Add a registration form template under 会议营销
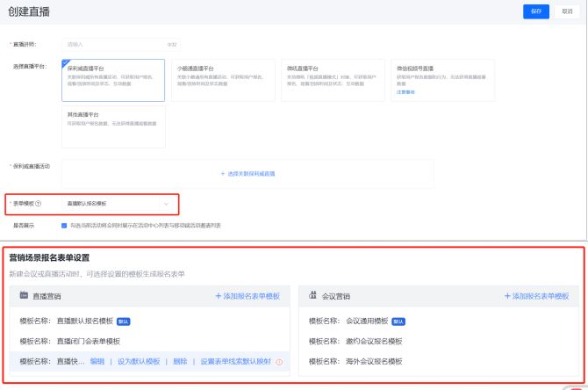This screenshot has width=588, height=390. coord(537,297)
